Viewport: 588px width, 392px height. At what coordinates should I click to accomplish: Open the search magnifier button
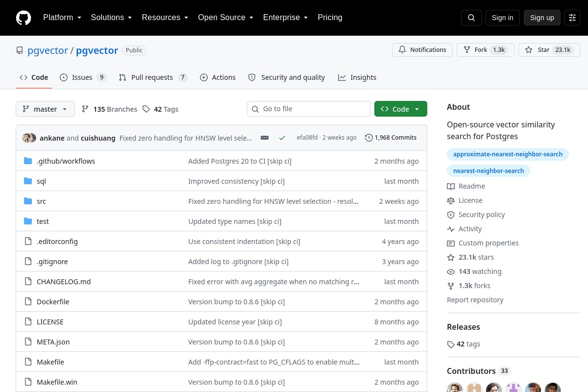471,18
